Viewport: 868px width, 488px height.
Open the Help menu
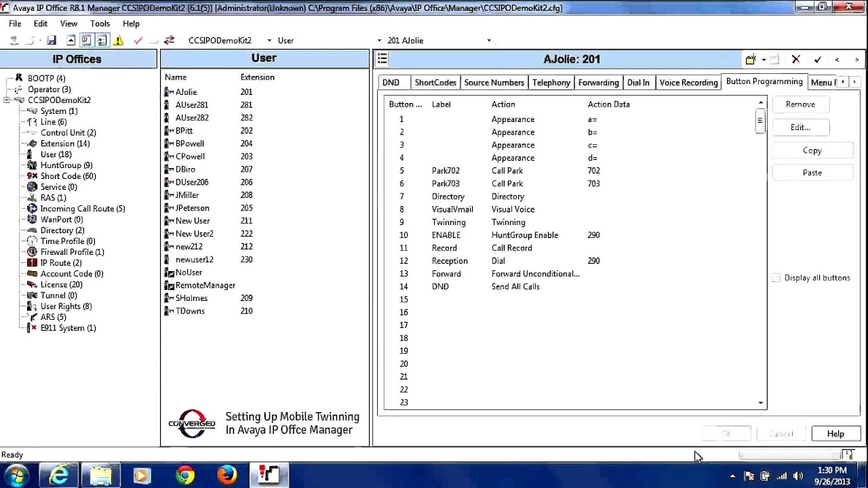click(x=131, y=24)
